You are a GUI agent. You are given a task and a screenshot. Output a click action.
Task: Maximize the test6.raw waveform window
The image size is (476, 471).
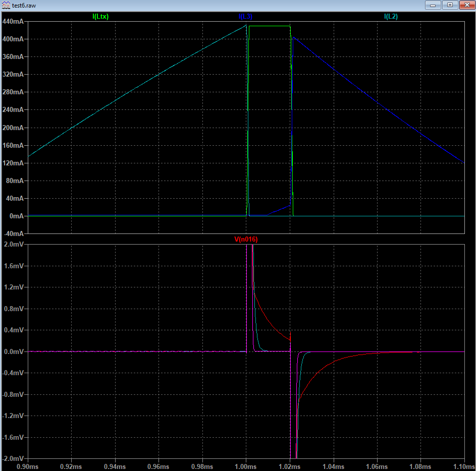[x=450, y=5]
